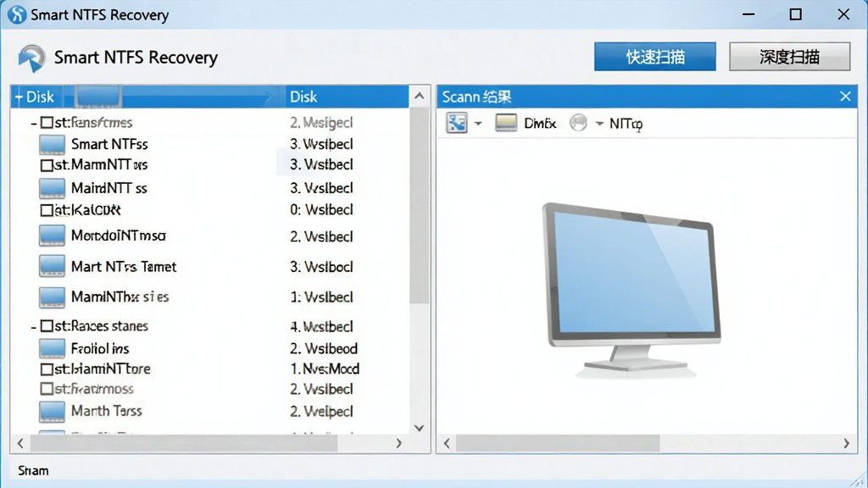This screenshot has width=868, height=488.
Task: Maximize the Smart NTFS Recovery window
Action: [x=795, y=14]
